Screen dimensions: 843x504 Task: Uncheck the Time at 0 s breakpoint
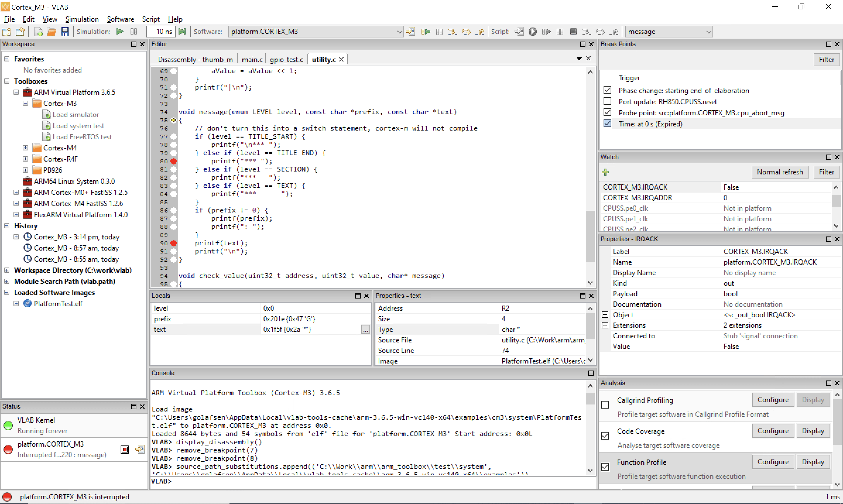[607, 123]
